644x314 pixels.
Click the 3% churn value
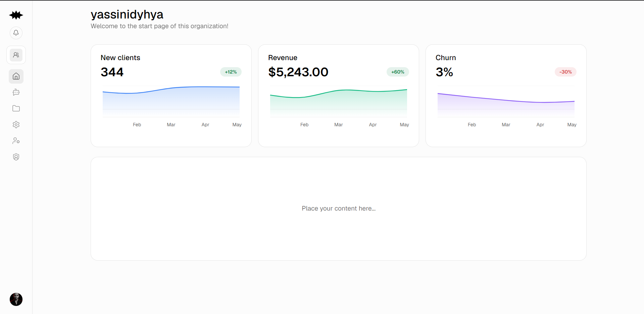click(x=444, y=72)
